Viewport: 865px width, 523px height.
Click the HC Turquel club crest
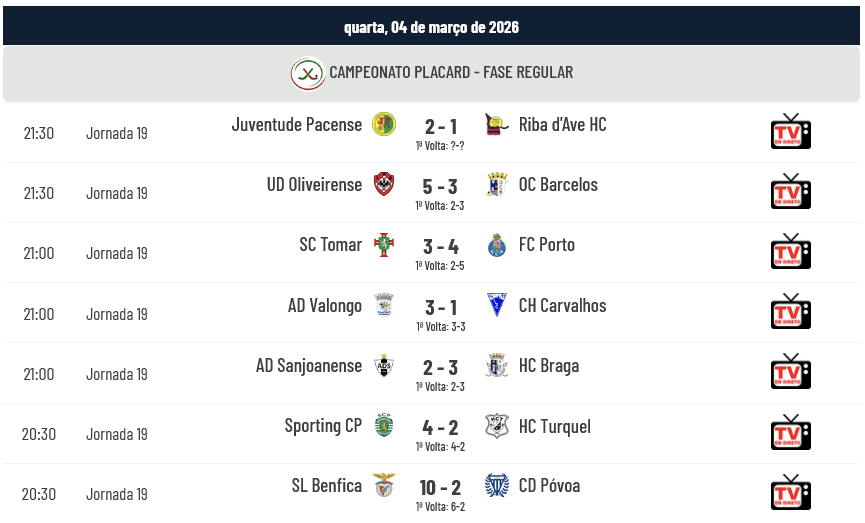tap(497, 426)
